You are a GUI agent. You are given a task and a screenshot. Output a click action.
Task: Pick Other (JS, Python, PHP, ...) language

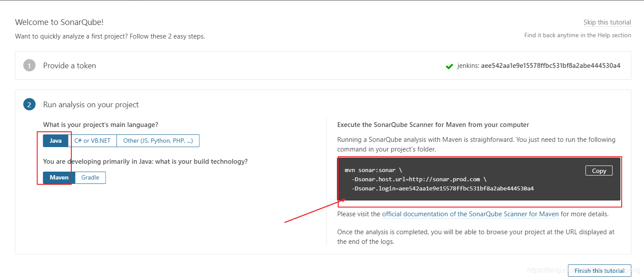coord(158,141)
